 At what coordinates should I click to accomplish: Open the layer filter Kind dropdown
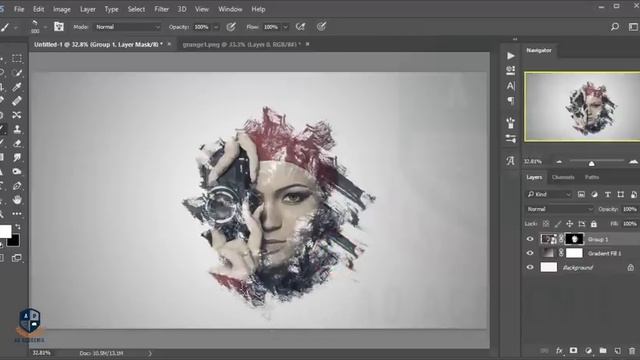(549, 194)
